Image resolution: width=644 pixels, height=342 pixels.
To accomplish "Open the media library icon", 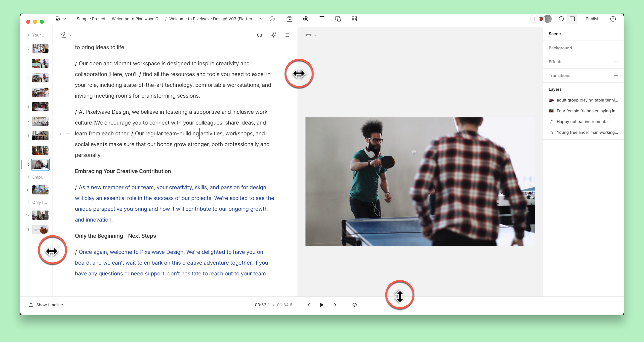I will click(290, 19).
